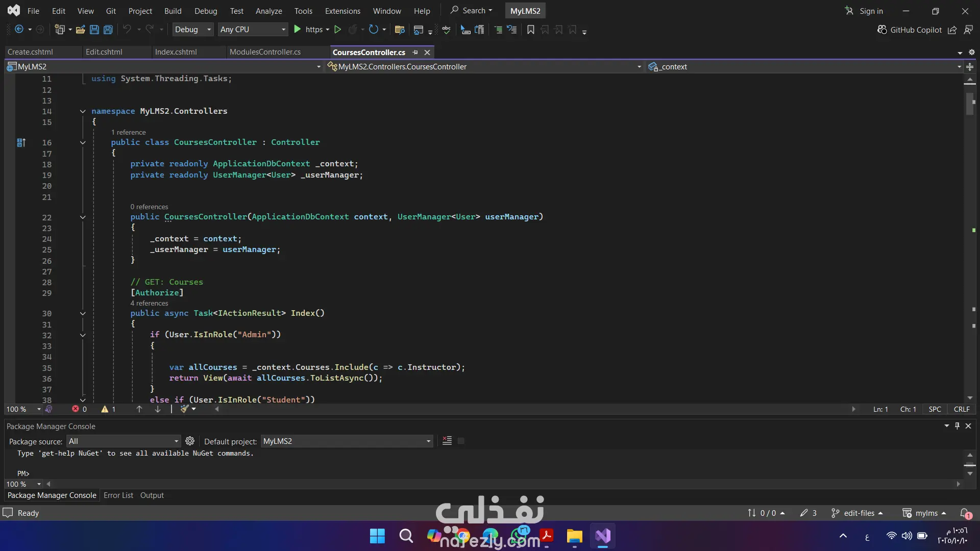Image resolution: width=980 pixels, height=551 pixels.
Task: Click the Clear Console icon
Action: [x=447, y=441]
